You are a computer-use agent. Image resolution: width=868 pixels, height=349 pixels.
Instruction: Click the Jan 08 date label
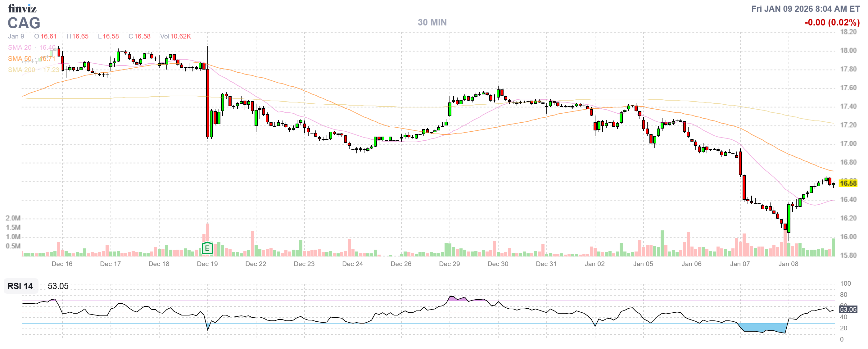click(788, 264)
